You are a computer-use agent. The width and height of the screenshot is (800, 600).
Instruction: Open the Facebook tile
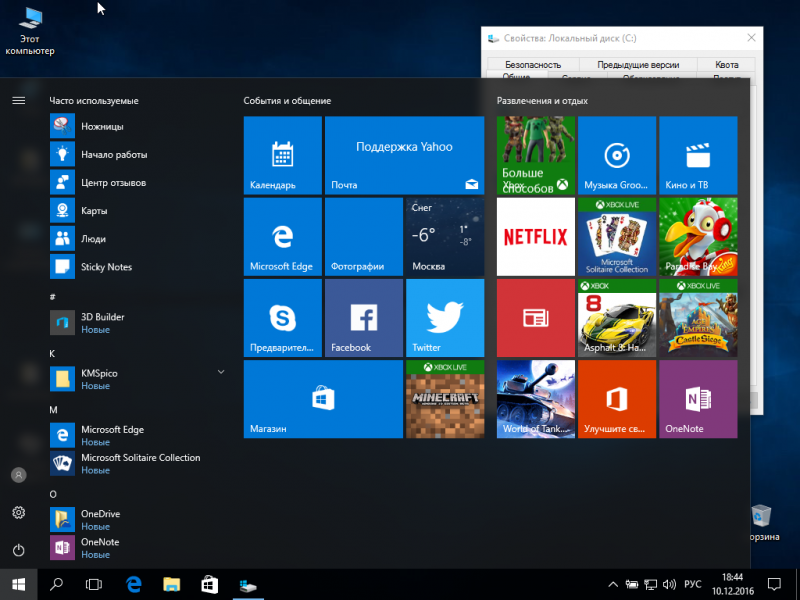coord(364,318)
